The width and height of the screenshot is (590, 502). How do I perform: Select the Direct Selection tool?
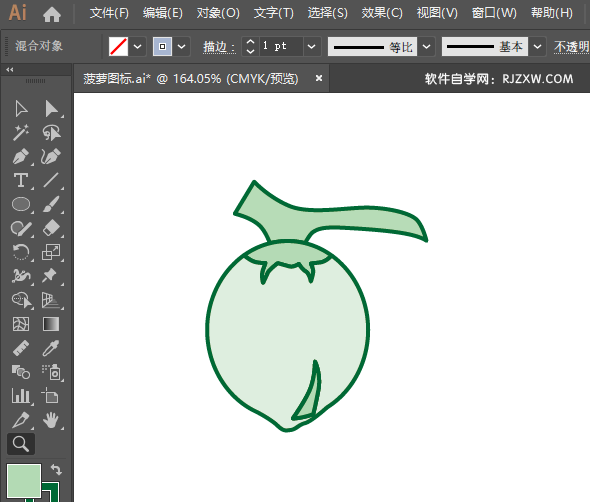coord(51,109)
